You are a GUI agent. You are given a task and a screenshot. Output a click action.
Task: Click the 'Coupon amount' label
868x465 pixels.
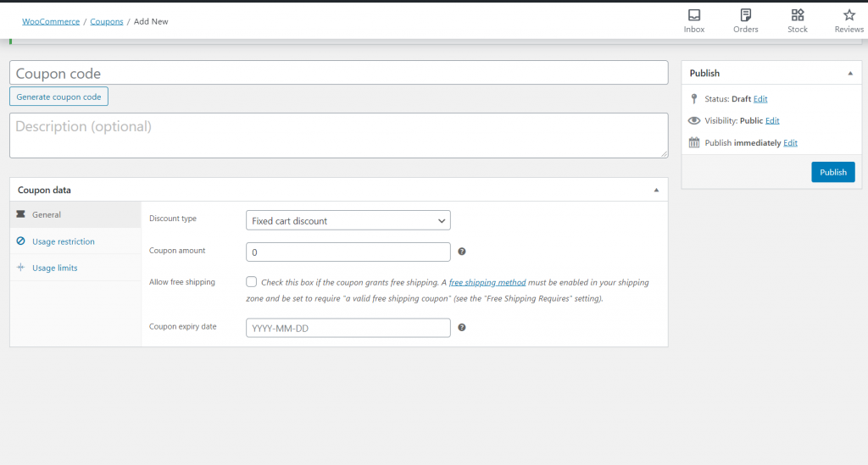tap(177, 251)
